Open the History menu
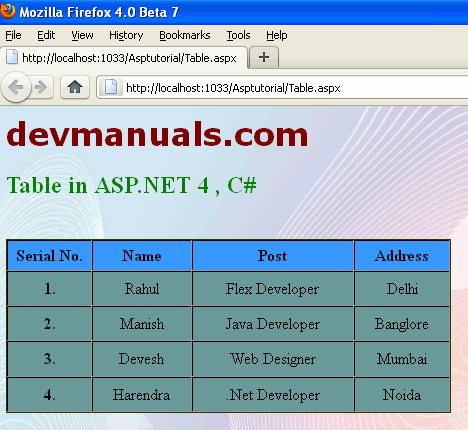The image size is (468, 430). tap(126, 35)
